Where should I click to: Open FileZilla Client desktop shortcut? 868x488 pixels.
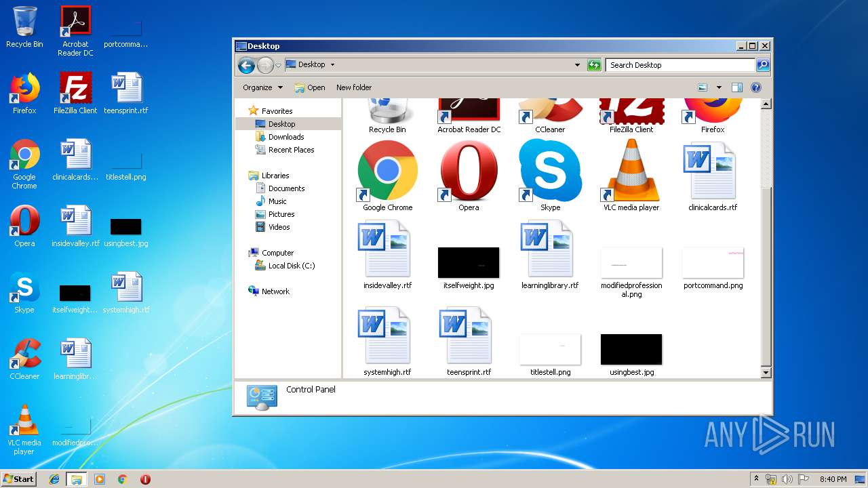pyautogui.click(x=75, y=94)
